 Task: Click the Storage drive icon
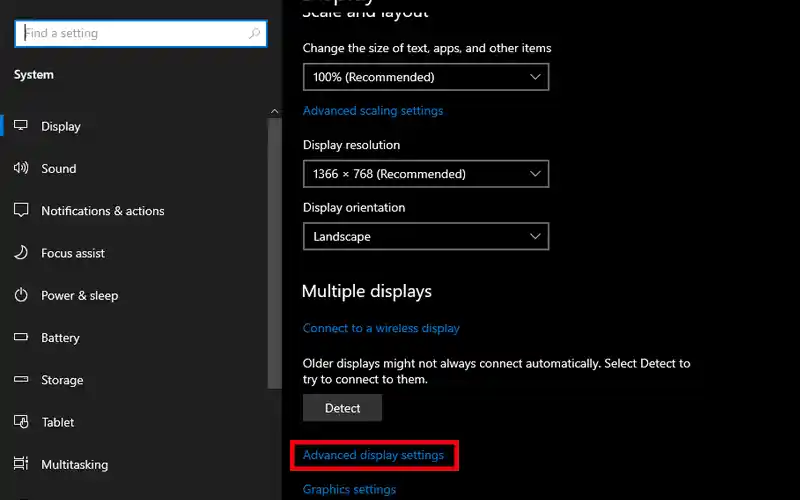point(21,379)
